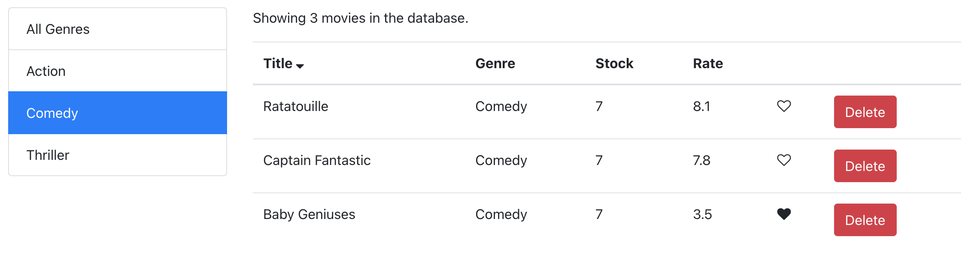Image resolution: width=980 pixels, height=270 pixels.
Task: Filter movies by Thriller genre
Action: 118,155
